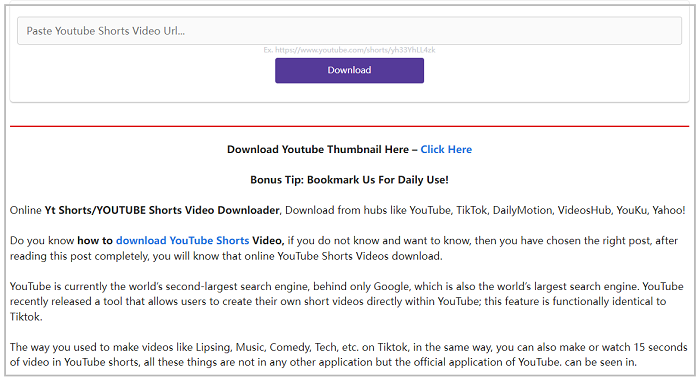Image resolution: width=700 pixels, height=380 pixels.
Task: Click the Download Youtube Thumbnail Here text
Action: coord(318,149)
